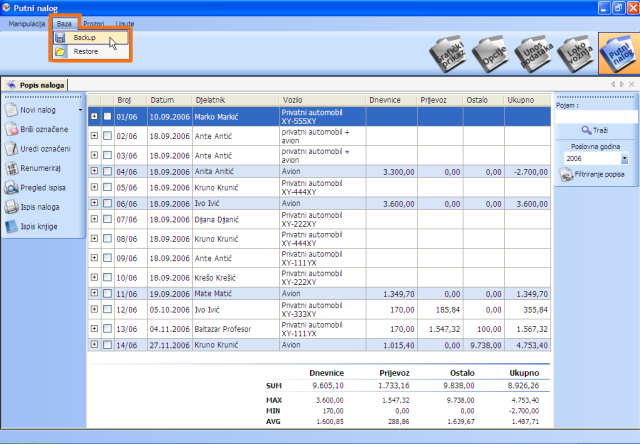
Task: Click the Briši označene icon
Action: (11, 129)
